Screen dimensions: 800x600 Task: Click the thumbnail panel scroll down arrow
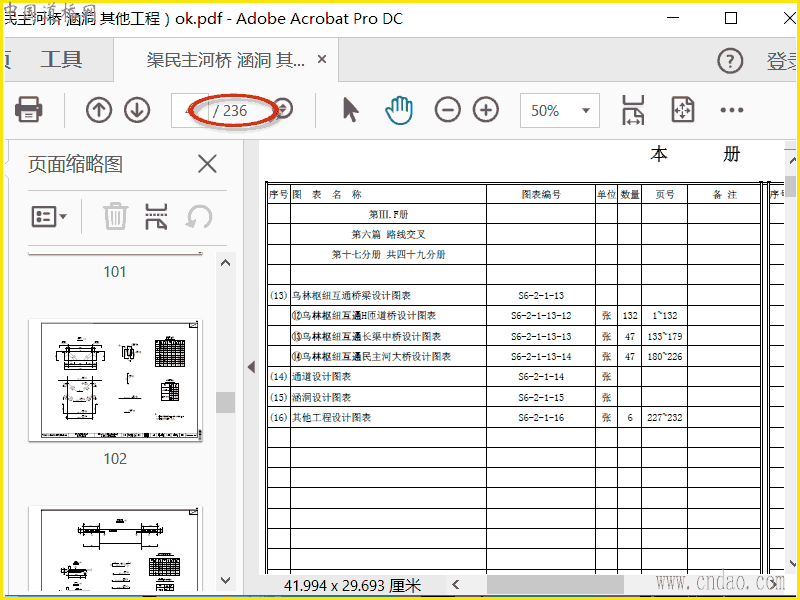click(x=226, y=581)
